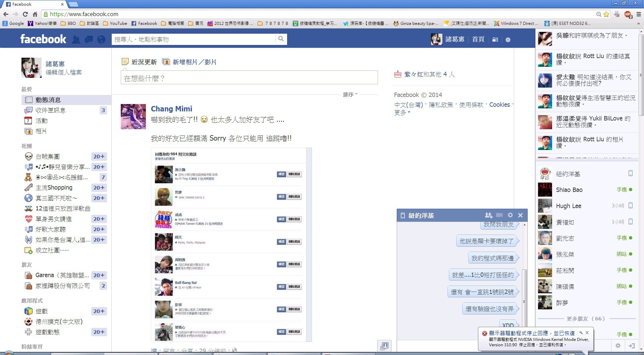Image resolution: width=644 pixels, height=355 pixels.
Task: Bookmark this page with star icon
Action: click(606, 14)
